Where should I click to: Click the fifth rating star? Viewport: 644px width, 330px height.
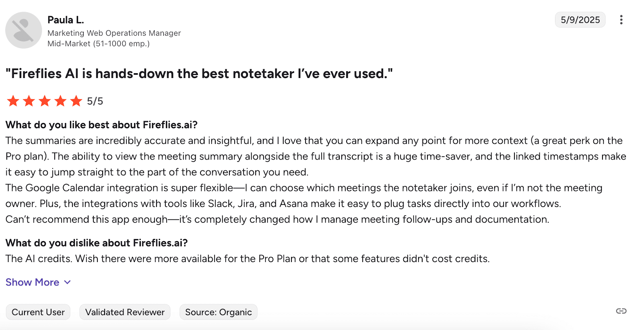coord(76,101)
